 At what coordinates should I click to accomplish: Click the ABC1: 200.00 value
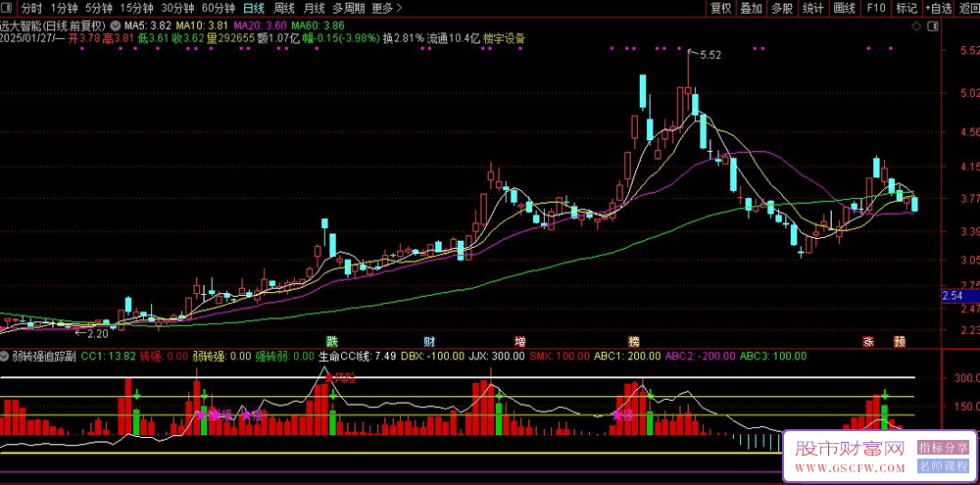coord(627,357)
